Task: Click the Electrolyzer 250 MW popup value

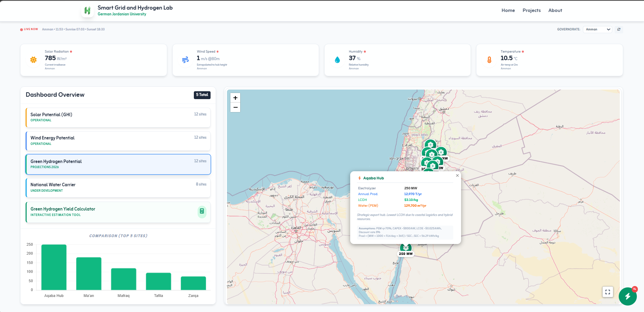Action: pos(411,188)
